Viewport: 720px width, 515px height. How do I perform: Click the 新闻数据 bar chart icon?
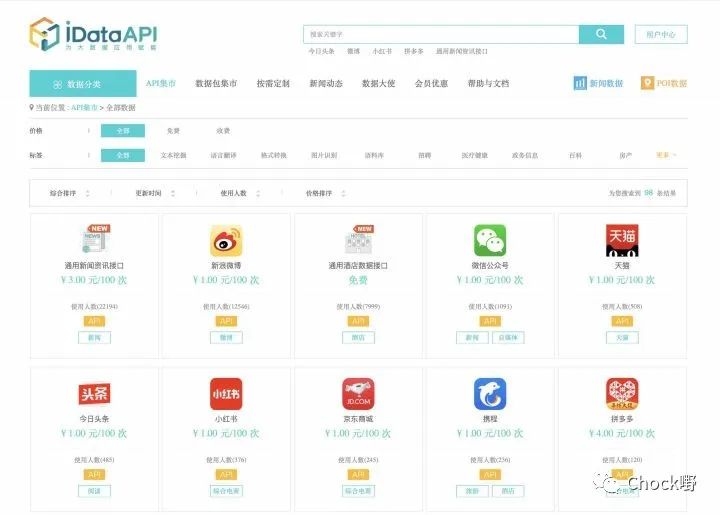tap(580, 83)
